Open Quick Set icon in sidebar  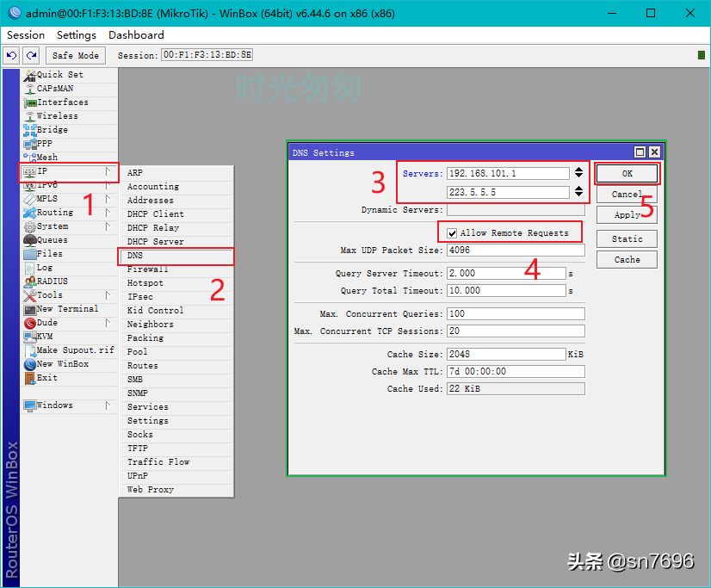[30, 75]
